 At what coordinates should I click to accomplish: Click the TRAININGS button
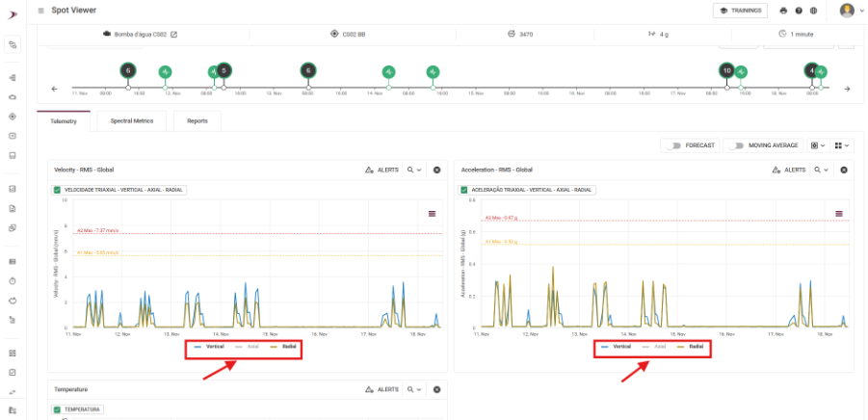point(740,11)
